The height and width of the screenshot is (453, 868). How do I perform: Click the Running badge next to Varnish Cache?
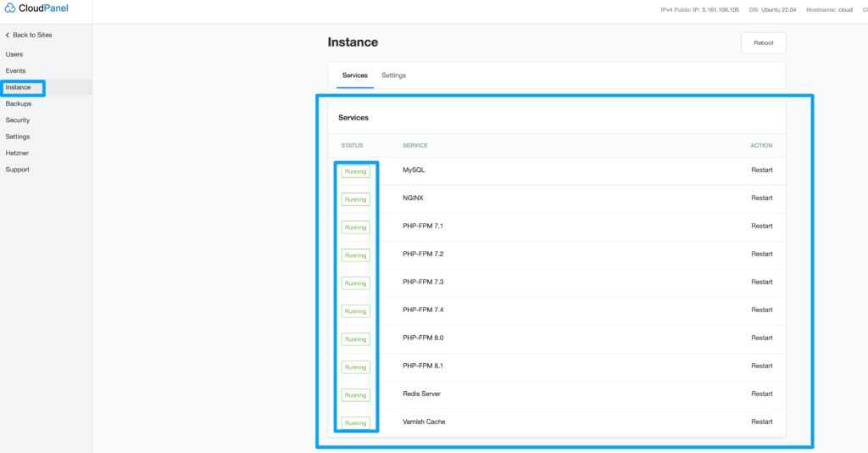[x=355, y=423]
